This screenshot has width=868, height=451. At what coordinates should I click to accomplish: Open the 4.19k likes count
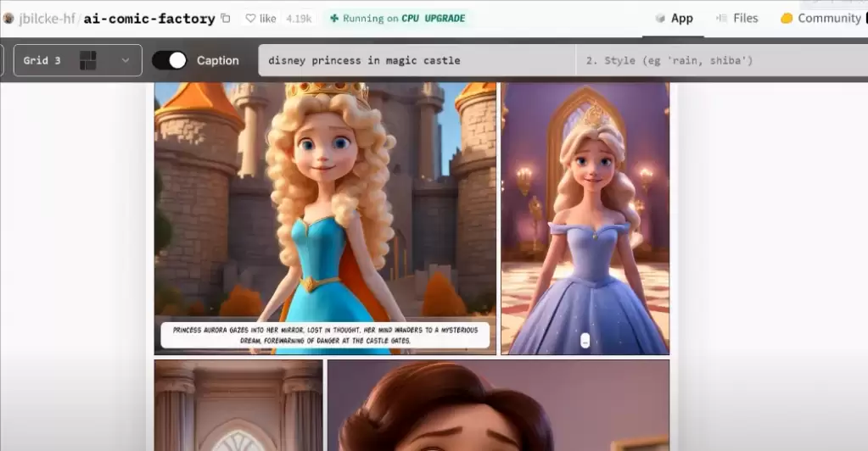(299, 19)
